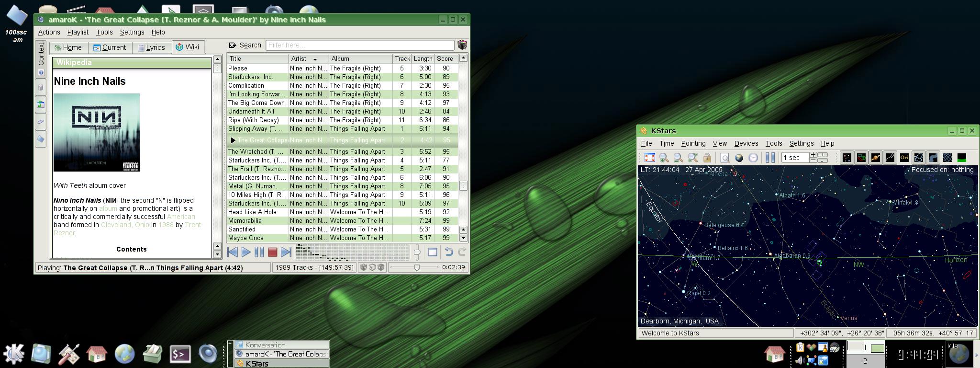Click the zoom in magnifier in KStars
Image resolution: width=980 pixels, height=368 pixels.
click(664, 158)
